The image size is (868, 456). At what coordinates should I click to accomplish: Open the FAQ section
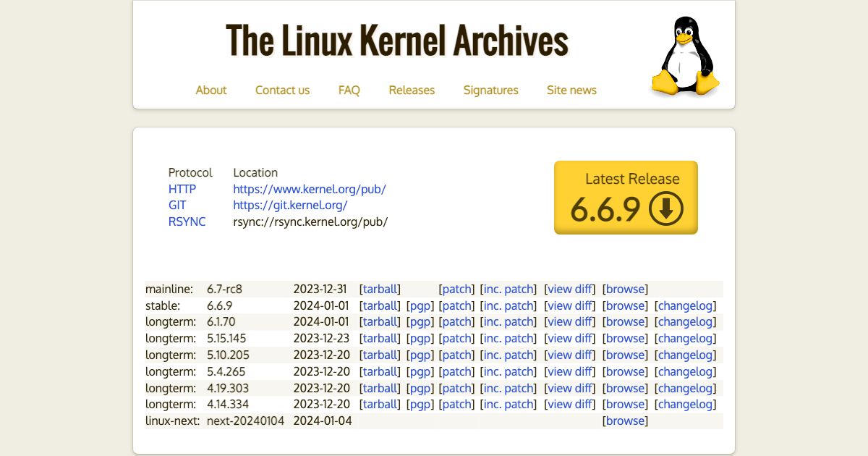[349, 90]
